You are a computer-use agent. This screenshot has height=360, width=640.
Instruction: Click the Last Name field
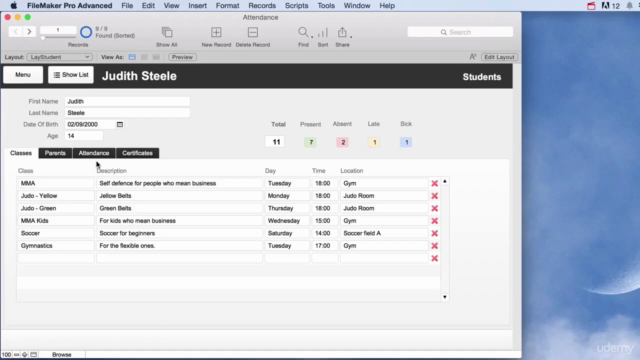127,113
